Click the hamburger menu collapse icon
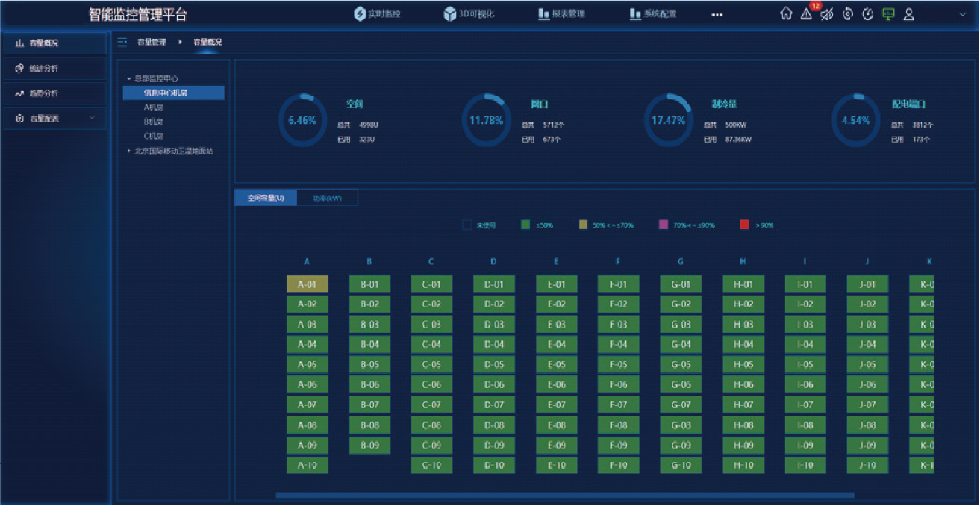The height and width of the screenshot is (506, 980). [122, 43]
